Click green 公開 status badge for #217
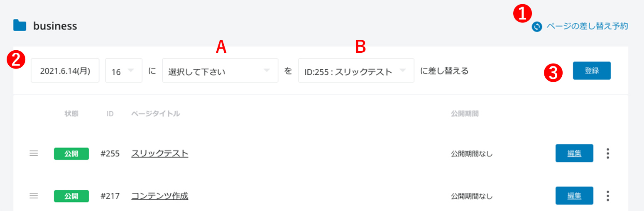 71,196
